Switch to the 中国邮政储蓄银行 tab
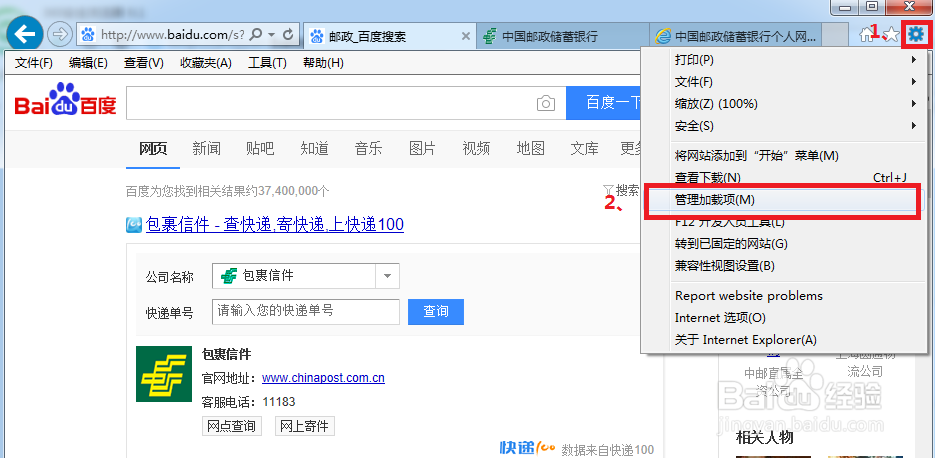 563,36
